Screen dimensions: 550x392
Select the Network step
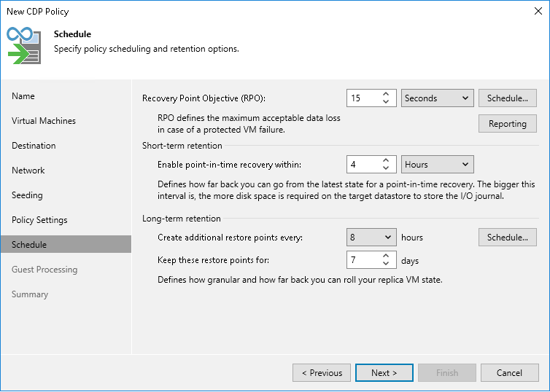[x=28, y=170]
